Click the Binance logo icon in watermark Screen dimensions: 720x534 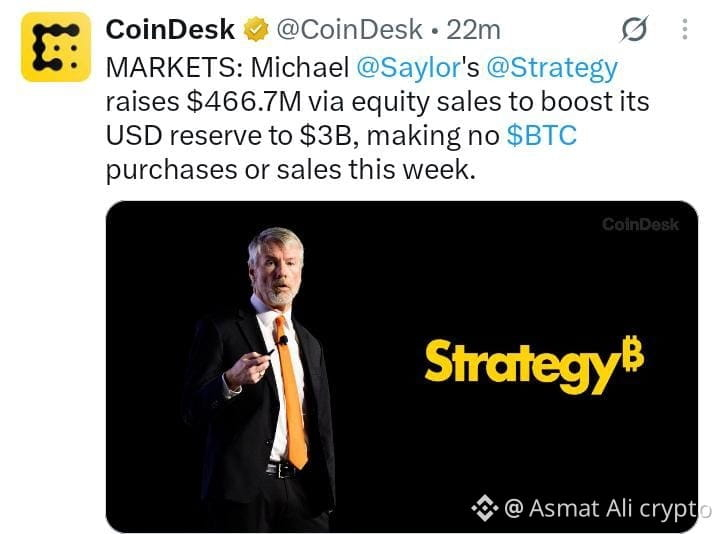click(485, 508)
